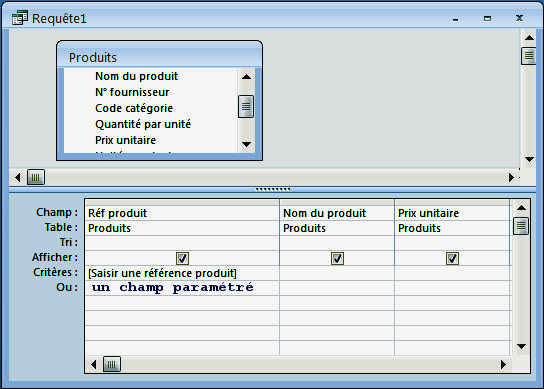Uncheck Afficher for Réf produit column
Viewport: 544px width, 389px height.
coord(182,258)
